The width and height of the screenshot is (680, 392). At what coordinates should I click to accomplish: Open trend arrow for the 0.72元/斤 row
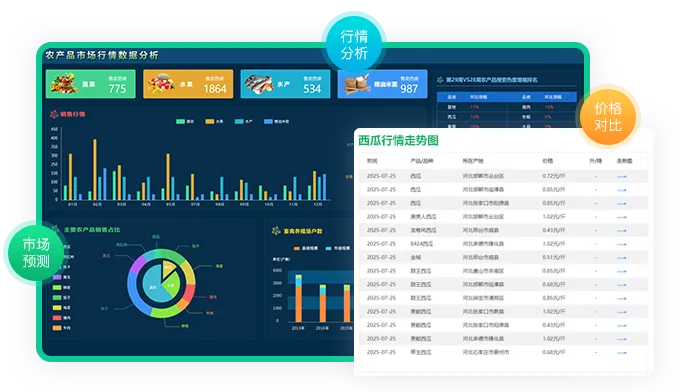pos(621,176)
